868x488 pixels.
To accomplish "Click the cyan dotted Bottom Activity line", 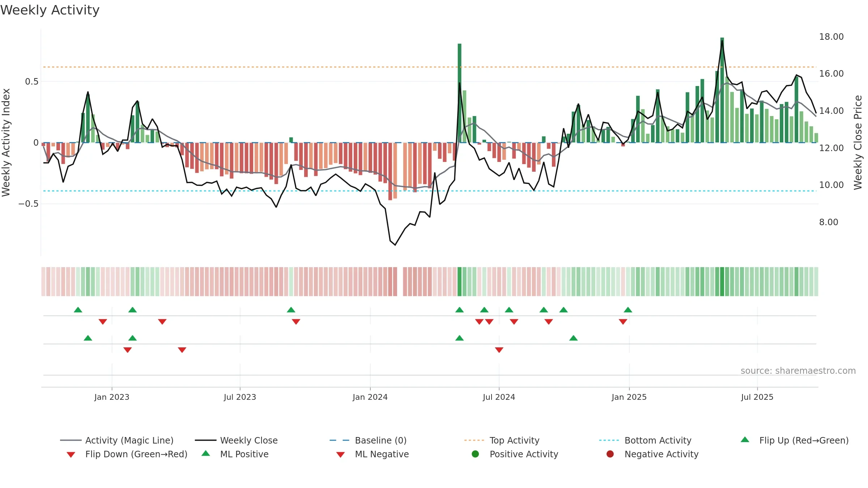I will click(x=429, y=191).
